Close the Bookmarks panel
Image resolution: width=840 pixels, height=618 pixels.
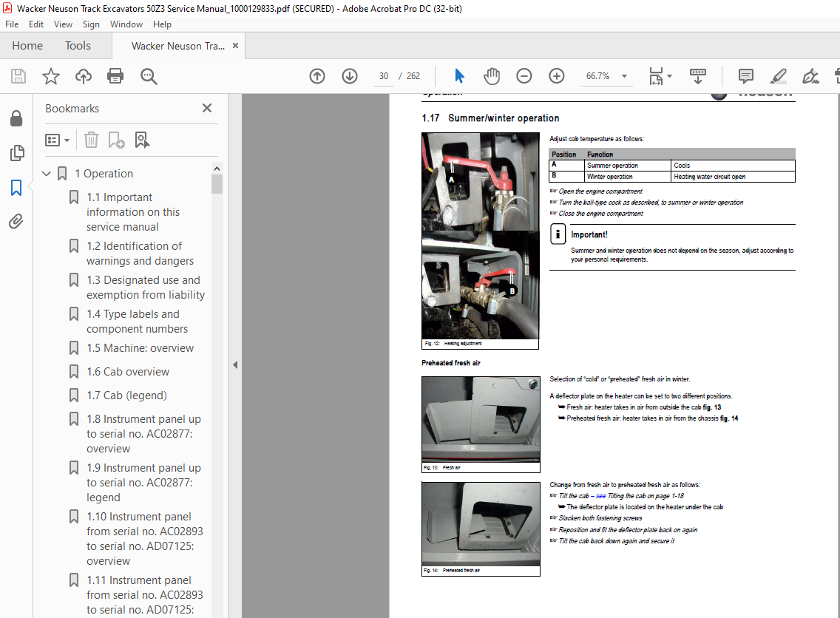click(x=207, y=108)
